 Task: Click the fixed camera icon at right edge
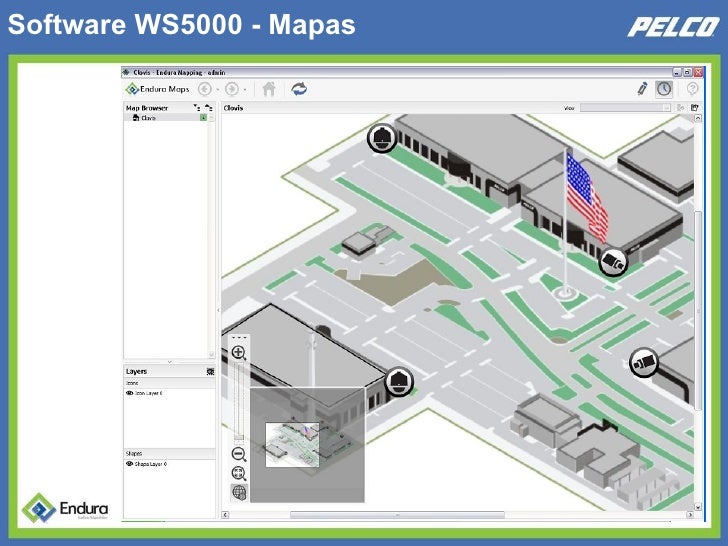click(x=644, y=362)
